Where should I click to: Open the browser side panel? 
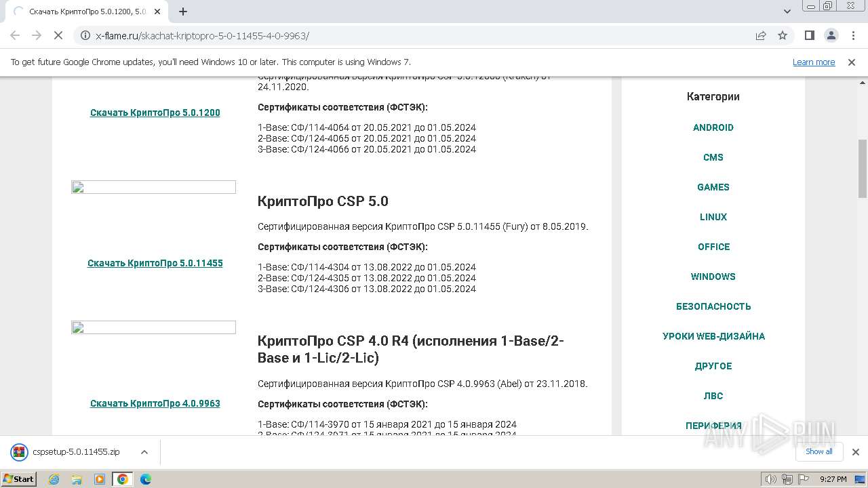(x=809, y=35)
